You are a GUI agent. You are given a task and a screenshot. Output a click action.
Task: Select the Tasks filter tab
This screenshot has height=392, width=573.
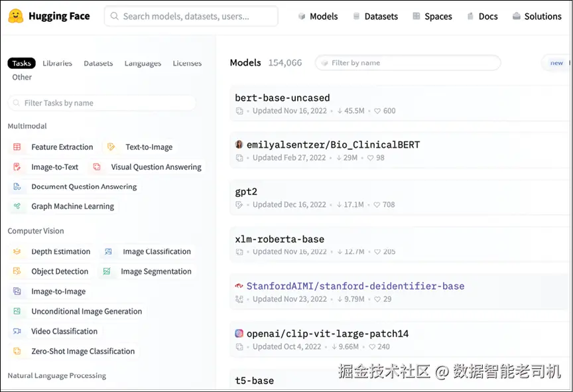22,63
